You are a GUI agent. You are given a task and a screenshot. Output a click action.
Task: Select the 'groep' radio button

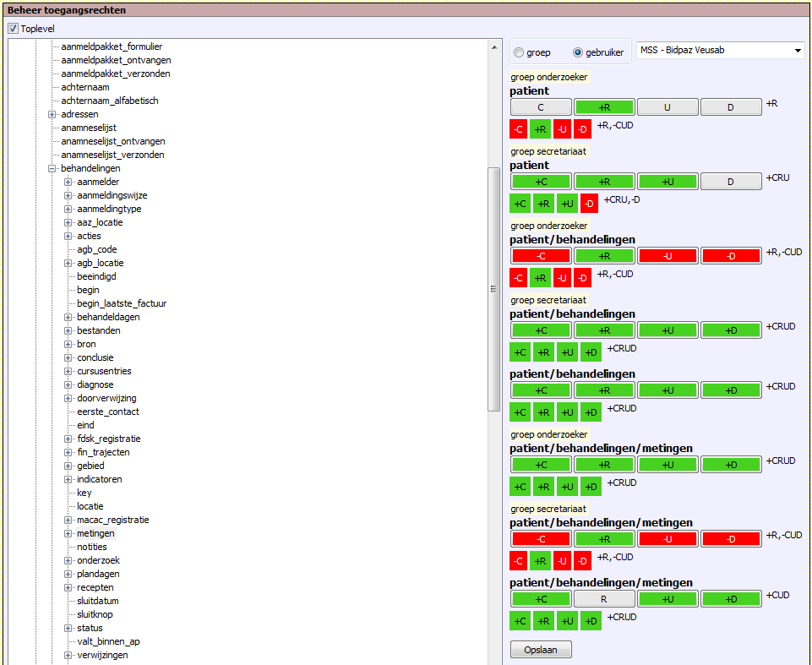[519, 52]
